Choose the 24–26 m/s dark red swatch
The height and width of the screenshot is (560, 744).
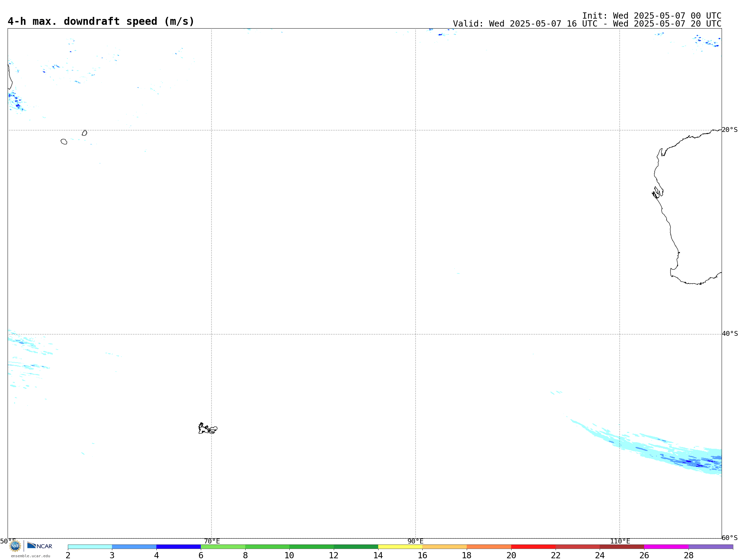pos(622,547)
